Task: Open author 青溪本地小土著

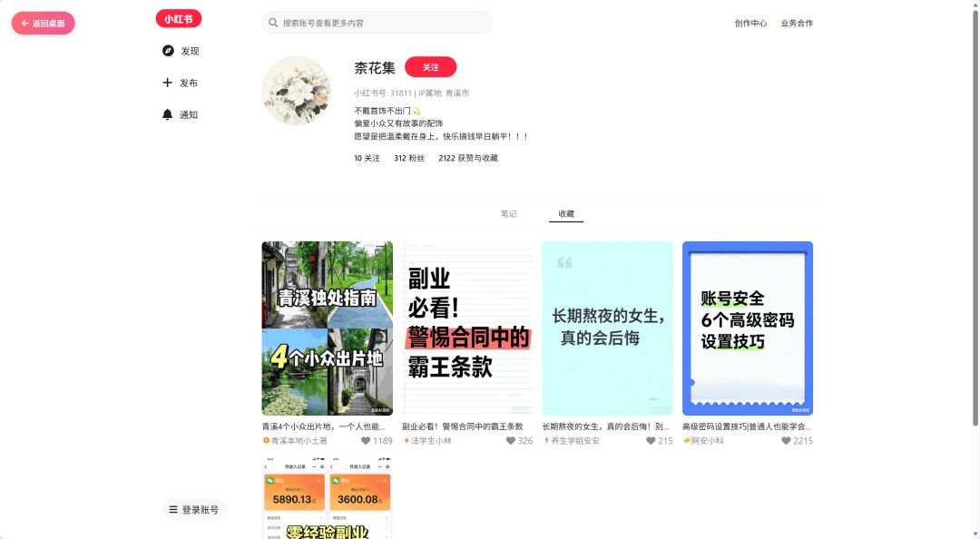Action: 299,441
